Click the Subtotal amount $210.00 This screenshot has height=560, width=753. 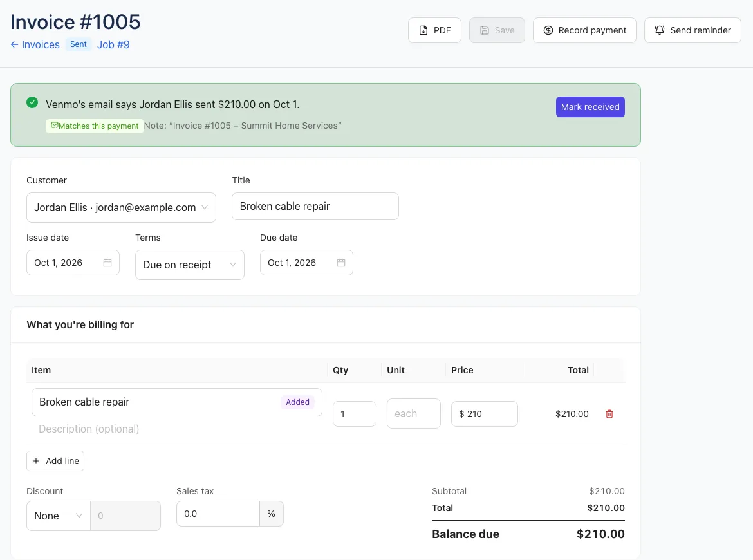point(606,491)
